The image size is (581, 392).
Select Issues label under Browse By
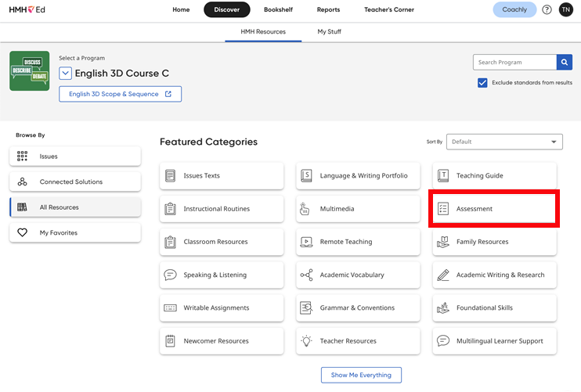click(x=49, y=156)
